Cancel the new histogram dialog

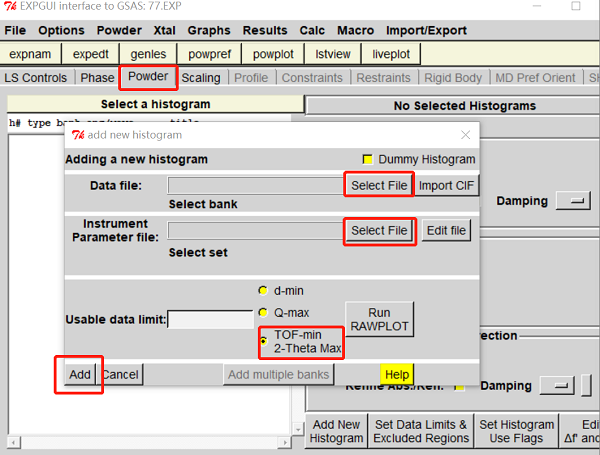click(120, 375)
